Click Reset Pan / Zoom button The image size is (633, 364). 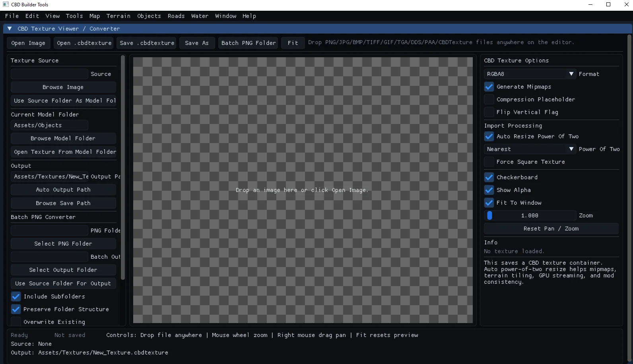coord(551,228)
